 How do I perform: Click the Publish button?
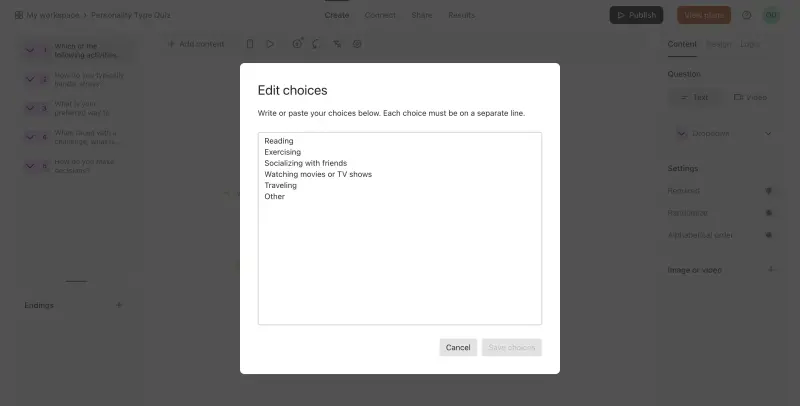(x=636, y=15)
